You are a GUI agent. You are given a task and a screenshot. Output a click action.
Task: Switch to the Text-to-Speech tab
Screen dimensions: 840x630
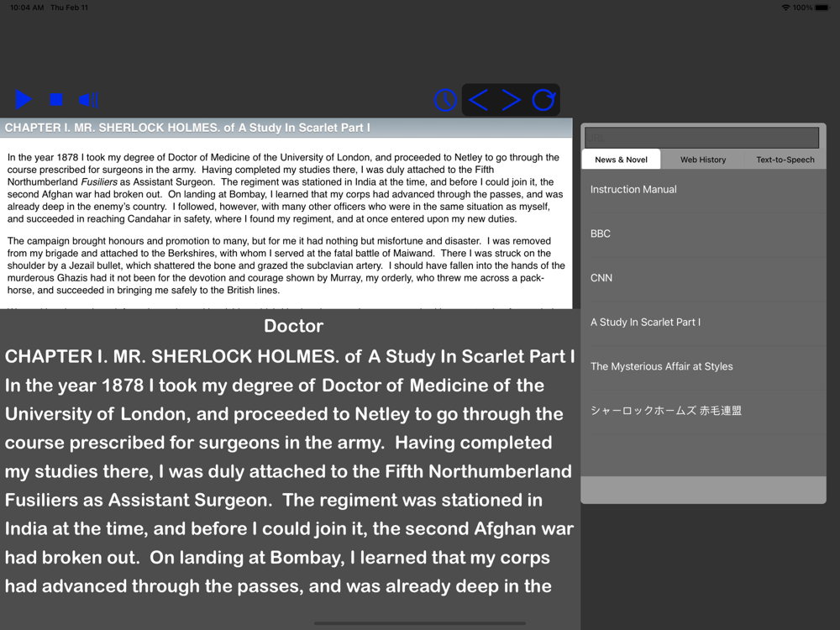[x=785, y=160]
